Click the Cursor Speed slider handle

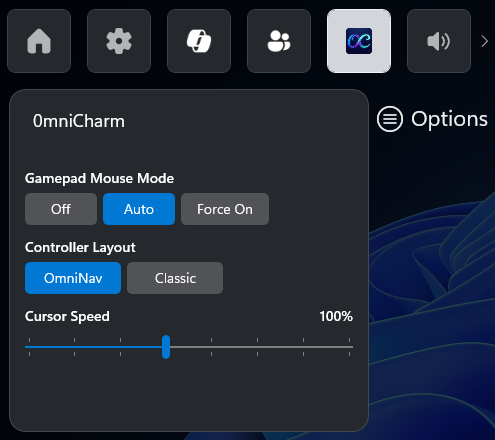[166, 347]
